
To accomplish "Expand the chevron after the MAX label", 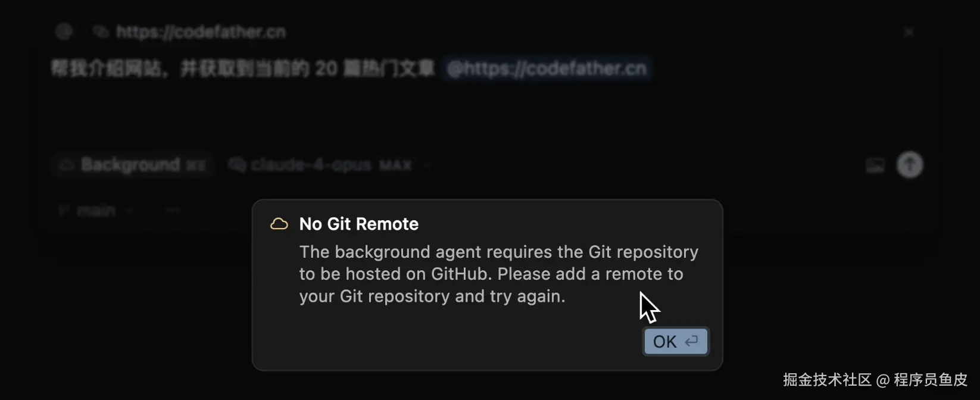I will [x=427, y=165].
